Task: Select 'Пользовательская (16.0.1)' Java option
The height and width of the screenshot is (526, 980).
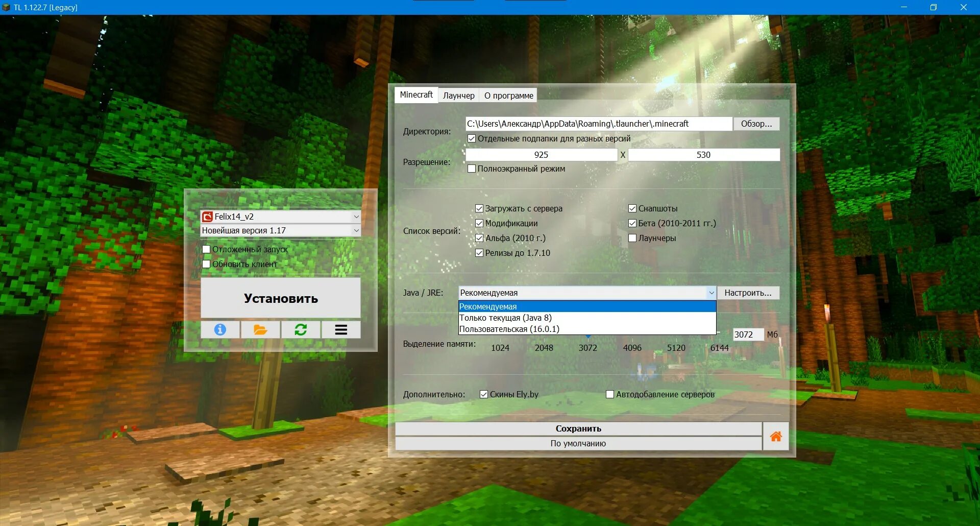Action: point(587,329)
